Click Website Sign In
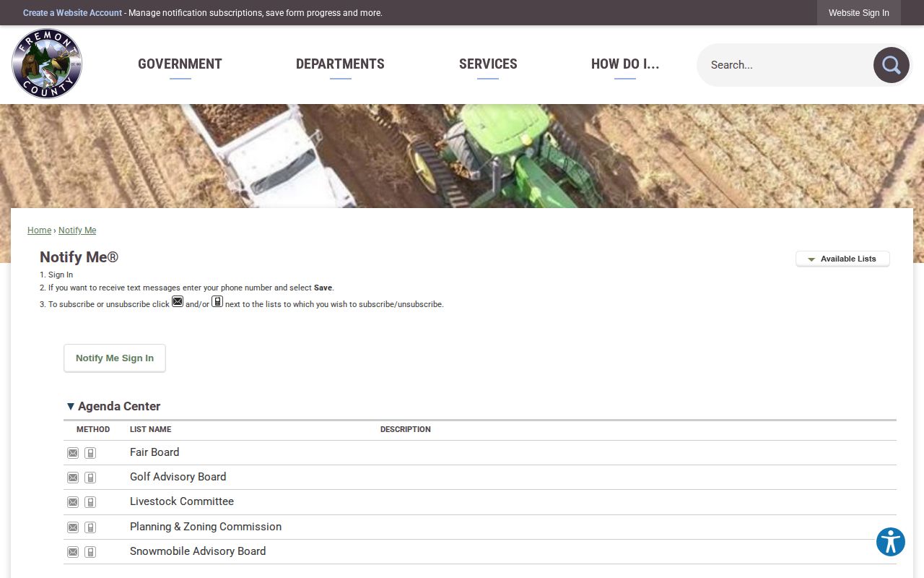 pos(858,13)
